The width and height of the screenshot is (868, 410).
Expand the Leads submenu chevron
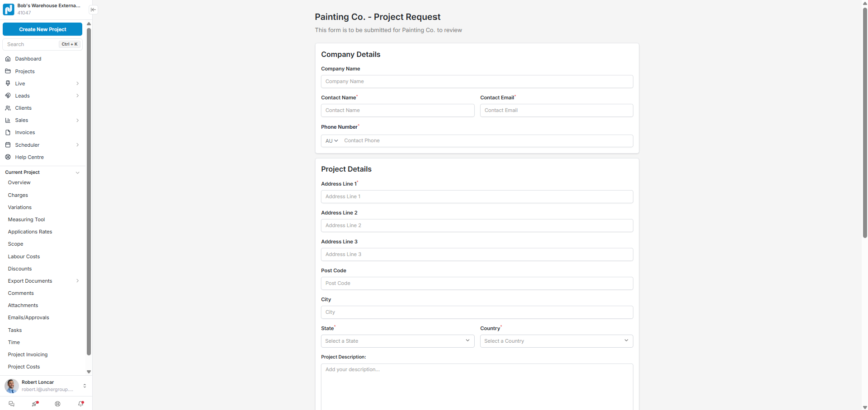click(x=78, y=96)
